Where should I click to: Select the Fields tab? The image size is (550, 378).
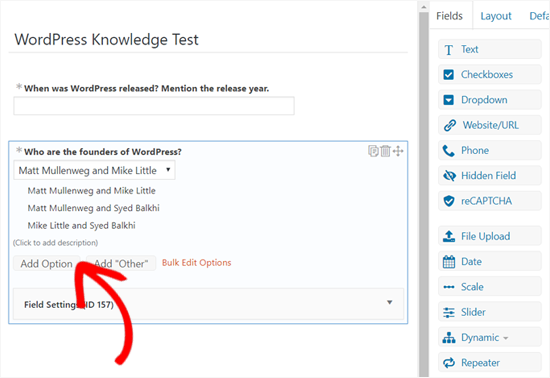tap(449, 16)
